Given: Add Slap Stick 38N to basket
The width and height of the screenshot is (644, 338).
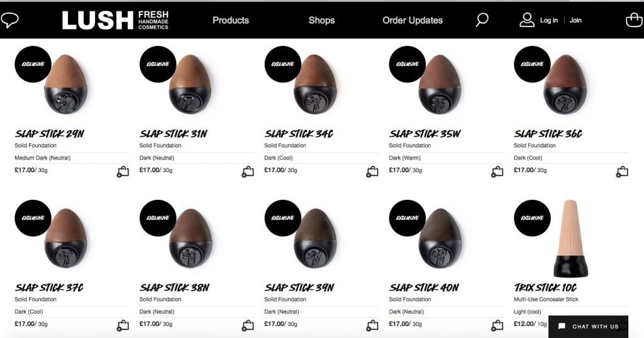Looking at the screenshot, I should [248, 325].
